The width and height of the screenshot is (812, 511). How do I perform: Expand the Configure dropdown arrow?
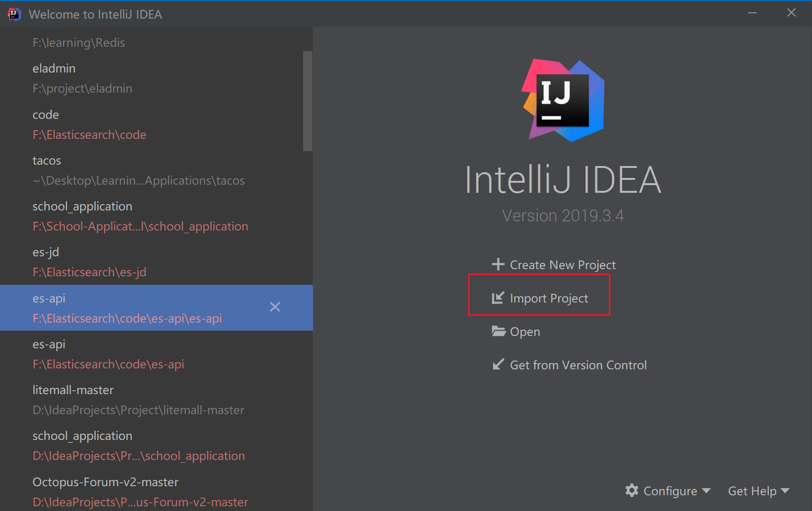707,490
